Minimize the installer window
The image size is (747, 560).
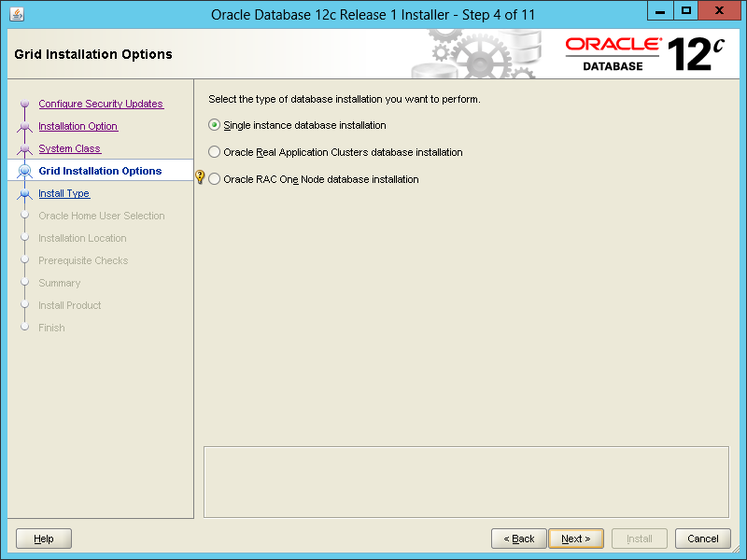coord(660,10)
